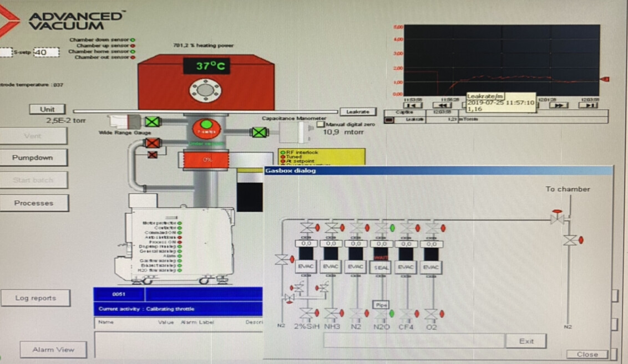
Task: Click the SEAL button on N2O line
Action: [381, 267]
